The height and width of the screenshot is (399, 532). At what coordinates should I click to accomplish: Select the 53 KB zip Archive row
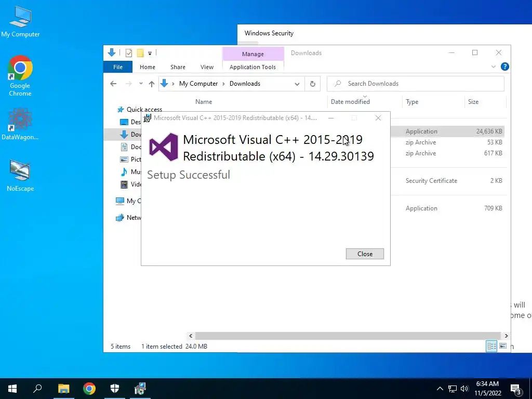coord(447,142)
